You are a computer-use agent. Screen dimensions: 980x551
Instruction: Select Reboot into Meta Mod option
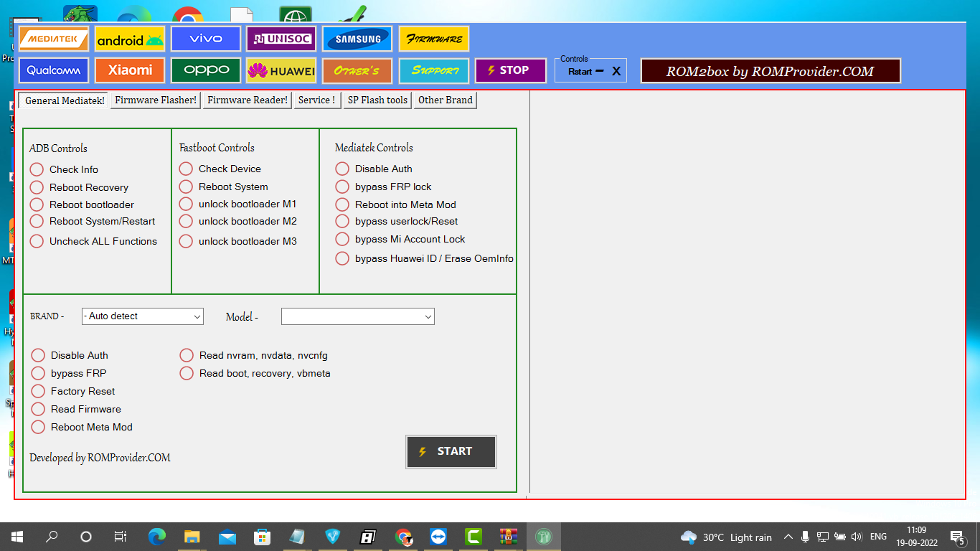tap(396, 204)
